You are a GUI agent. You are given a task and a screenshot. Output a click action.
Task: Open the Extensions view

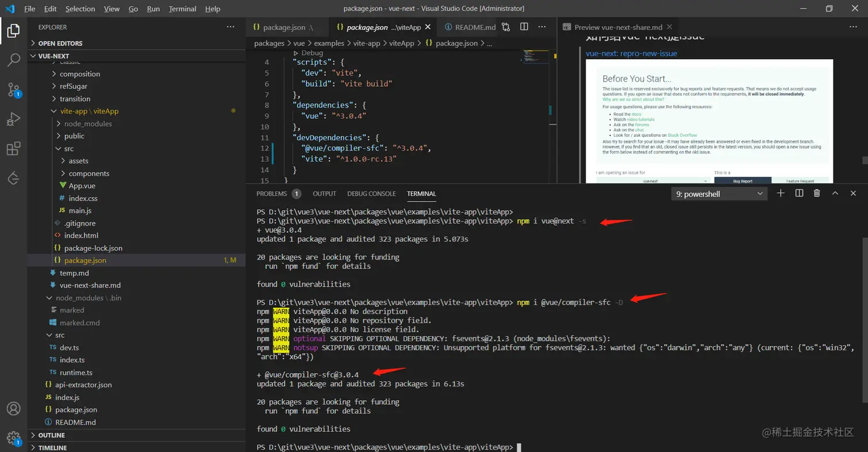point(13,149)
